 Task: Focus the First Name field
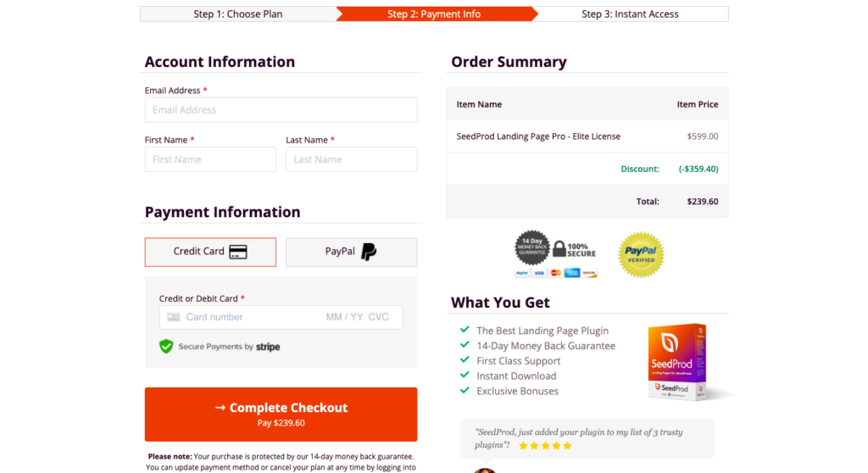coord(210,159)
